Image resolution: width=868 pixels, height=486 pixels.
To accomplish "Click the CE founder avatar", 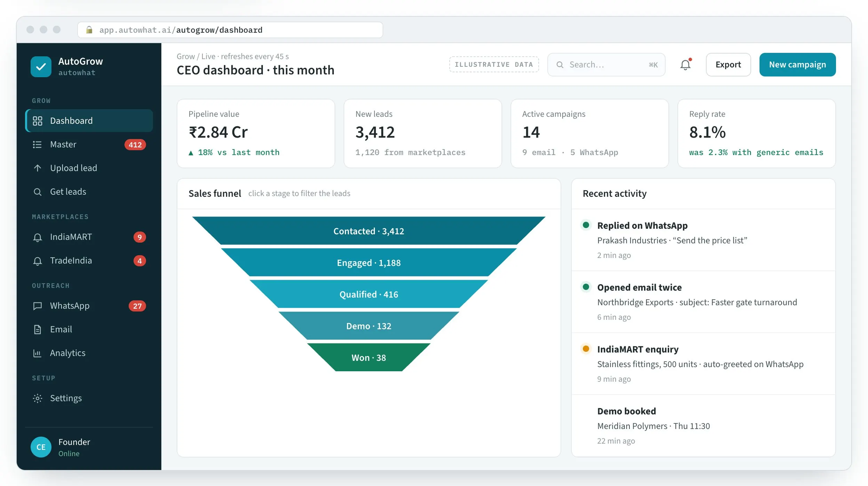I will (x=41, y=447).
